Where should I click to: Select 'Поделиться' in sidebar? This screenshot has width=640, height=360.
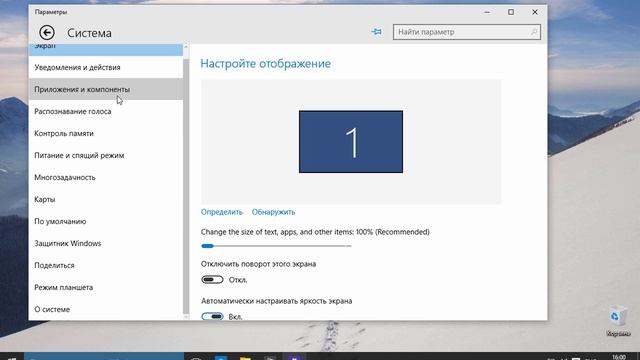pos(106,265)
